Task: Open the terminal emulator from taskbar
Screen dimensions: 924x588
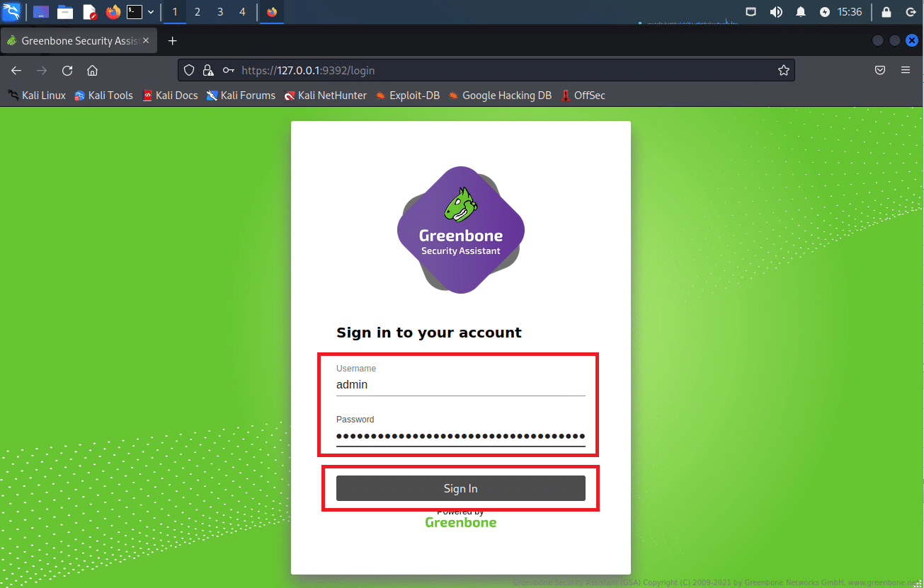Action: [135, 12]
